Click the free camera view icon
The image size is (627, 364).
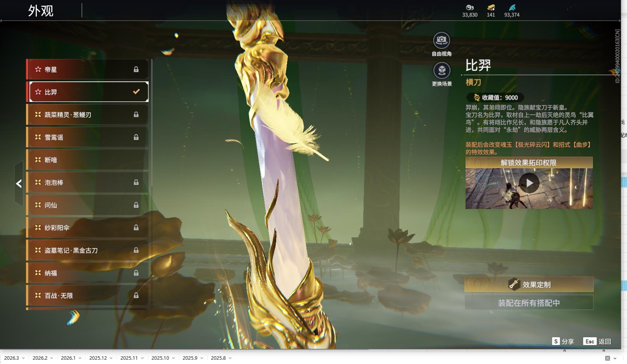pos(442,40)
